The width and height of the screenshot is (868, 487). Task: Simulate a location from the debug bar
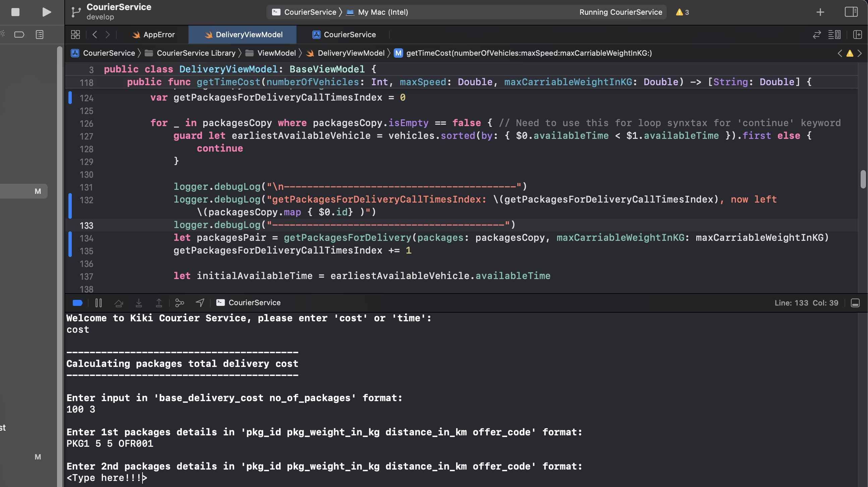200,303
